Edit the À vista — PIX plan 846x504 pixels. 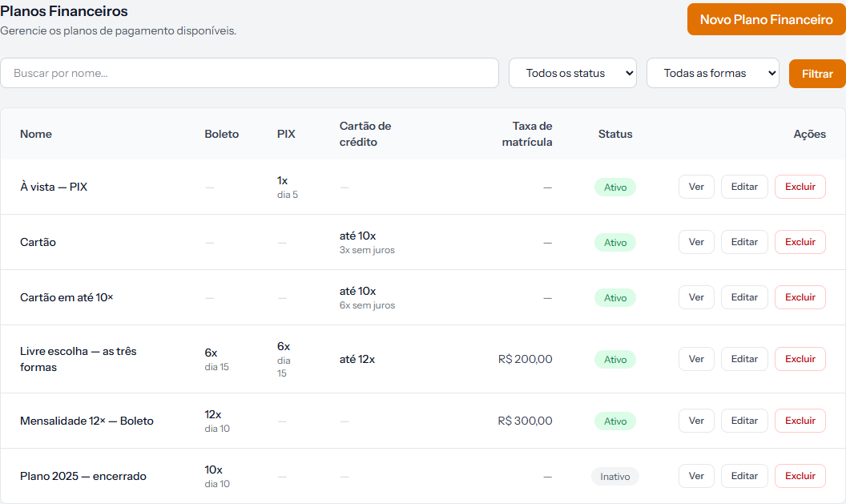(x=744, y=187)
